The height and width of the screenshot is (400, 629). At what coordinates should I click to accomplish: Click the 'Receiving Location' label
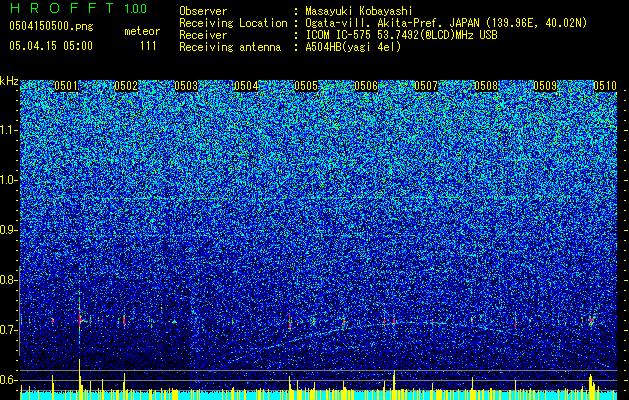(x=233, y=23)
